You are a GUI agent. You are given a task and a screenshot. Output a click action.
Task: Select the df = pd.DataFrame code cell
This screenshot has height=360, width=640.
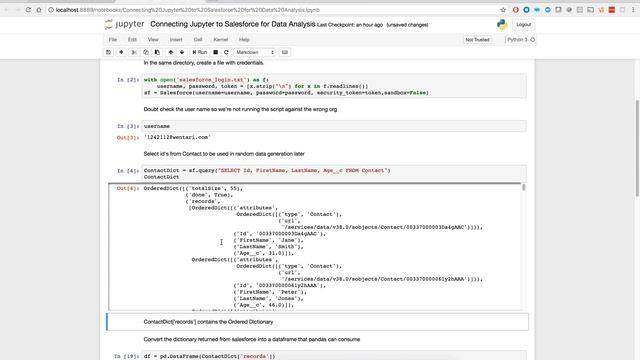(334, 356)
